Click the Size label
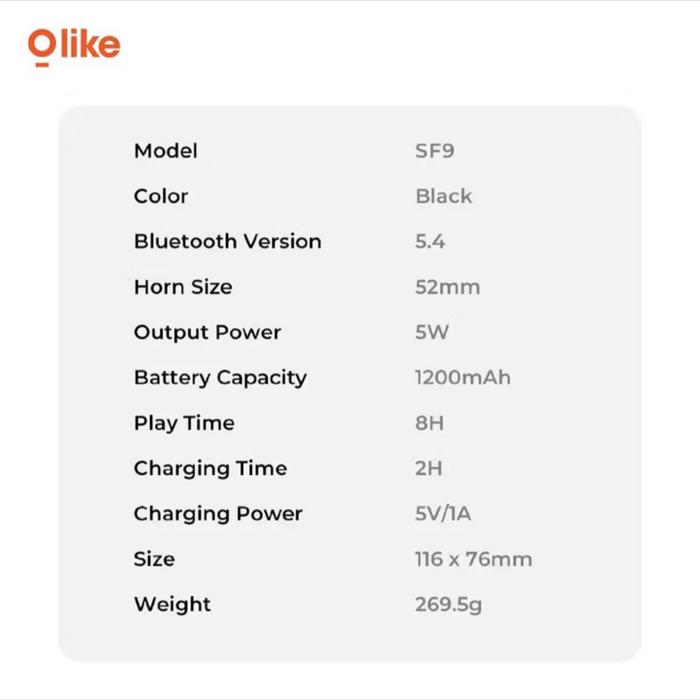The image size is (700, 700). tap(154, 559)
